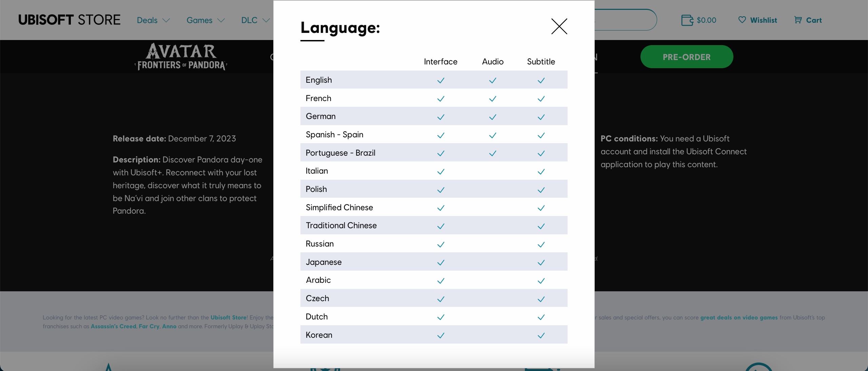The width and height of the screenshot is (868, 371).
Task: Expand the Games dropdown menu
Action: pos(205,20)
